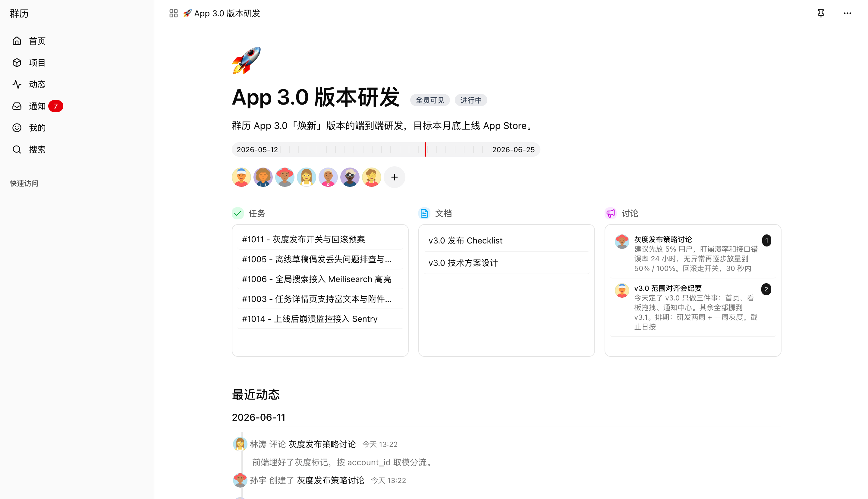This screenshot has width=868, height=499.
Task: Click the 全员可见 visibility tag
Action: point(430,100)
